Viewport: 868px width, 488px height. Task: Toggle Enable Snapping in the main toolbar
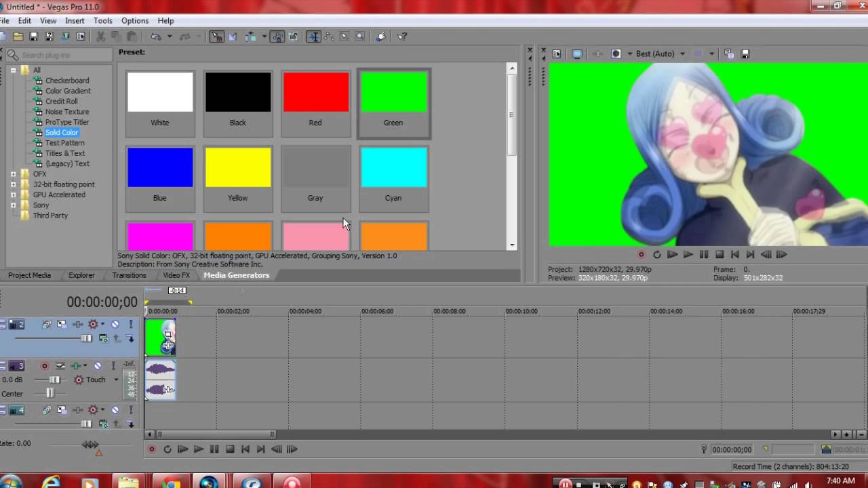click(216, 37)
